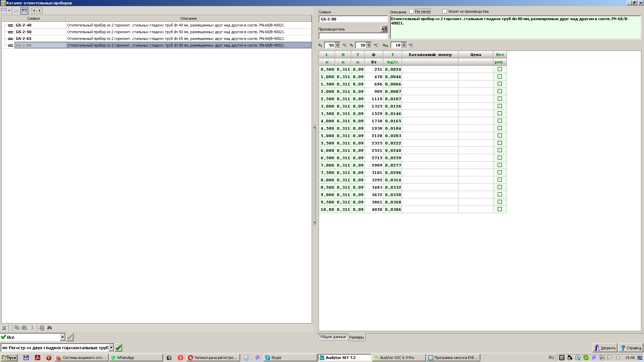Viewport: 644px width, 362px height.
Task: Click the 'Справка' help button
Action: tap(631, 348)
